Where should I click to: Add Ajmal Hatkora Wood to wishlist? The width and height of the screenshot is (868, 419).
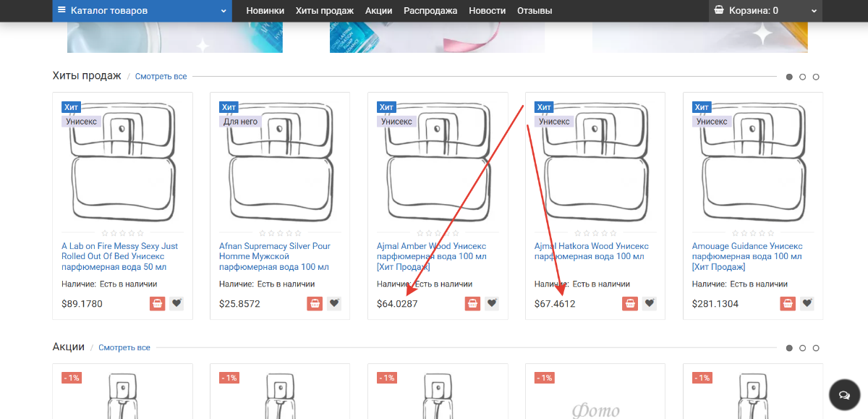[x=650, y=303]
